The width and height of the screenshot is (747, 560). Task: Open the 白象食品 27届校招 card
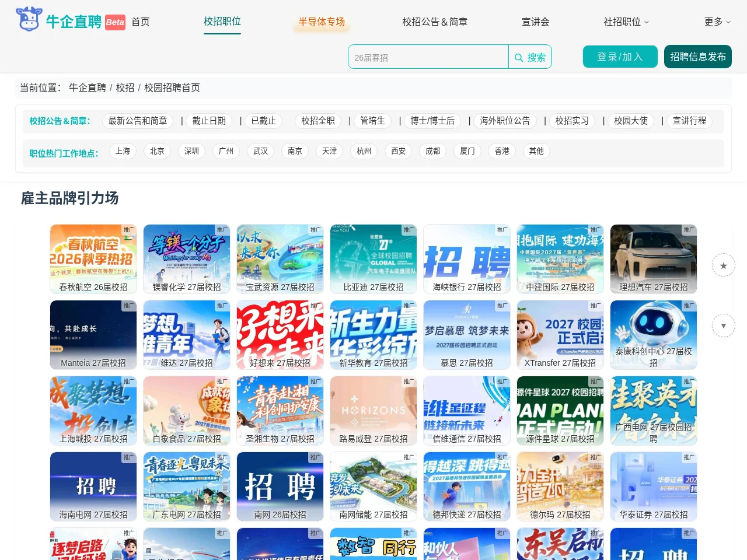187,411
